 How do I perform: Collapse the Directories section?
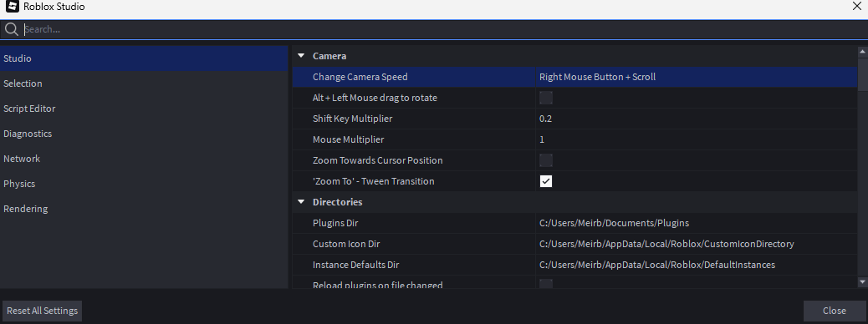coord(301,202)
